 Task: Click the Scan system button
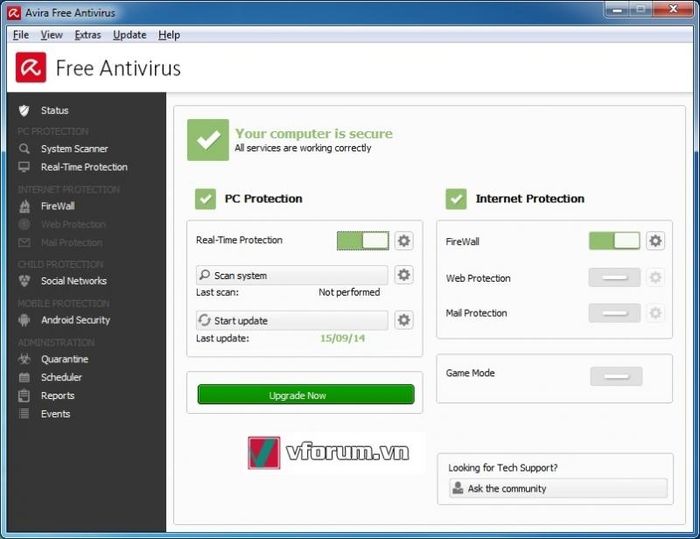[292, 275]
